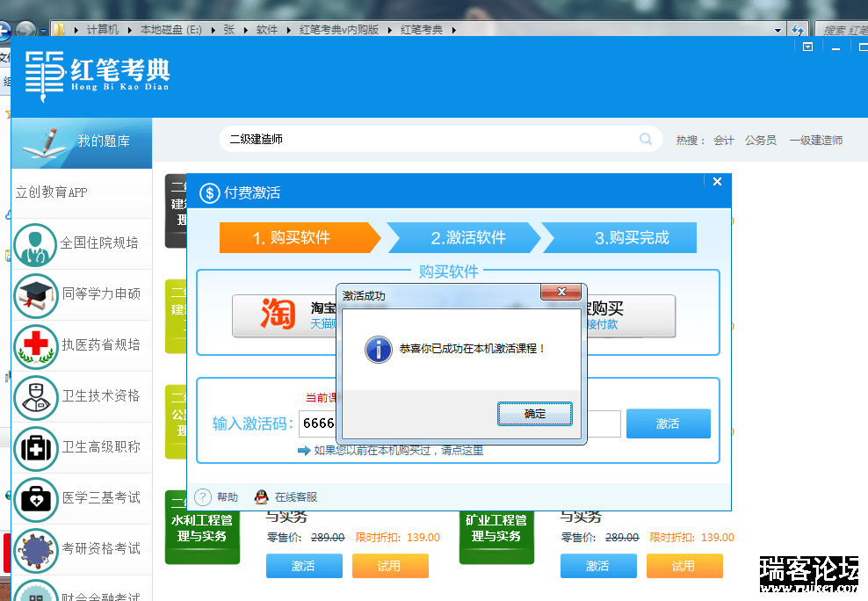868x601 pixels.
Task: Click the Explorer search box 搜索
Action: pyautogui.click(x=842, y=30)
